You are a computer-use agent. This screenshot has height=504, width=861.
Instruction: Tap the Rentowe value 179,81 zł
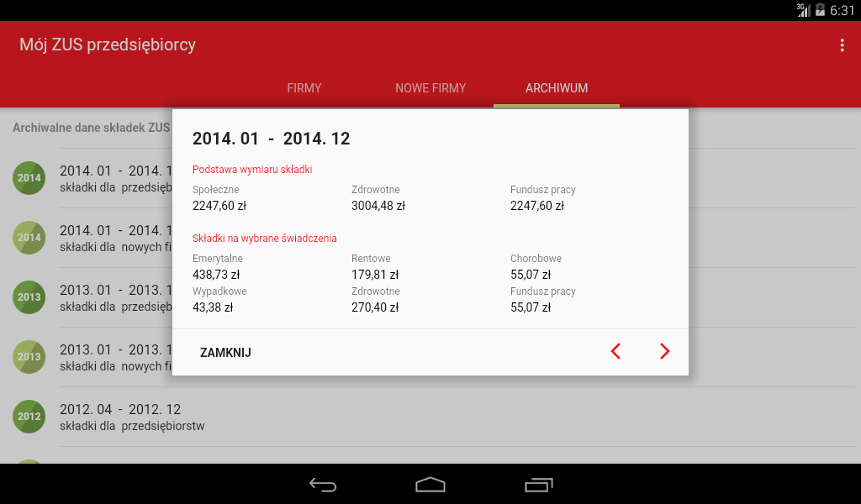point(375,275)
